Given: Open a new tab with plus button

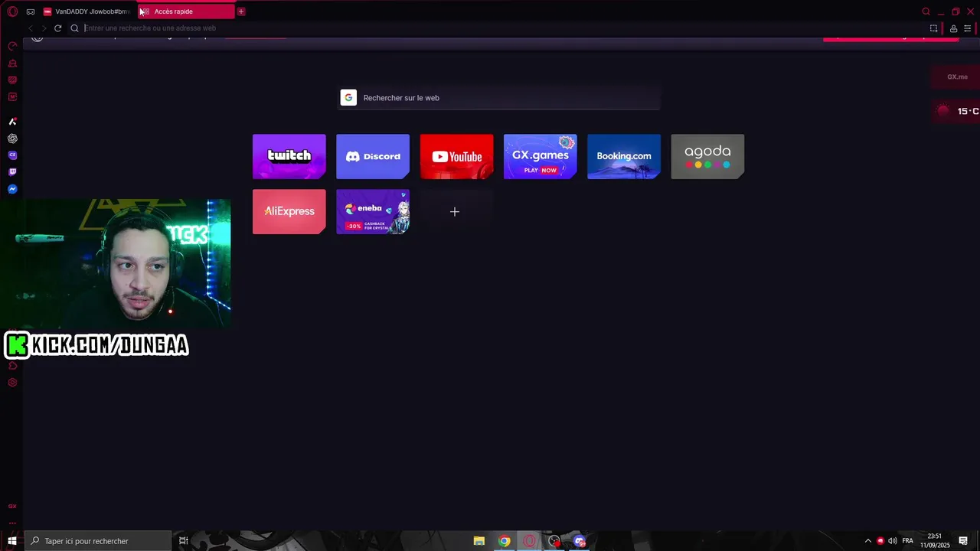Looking at the screenshot, I should coord(241,11).
